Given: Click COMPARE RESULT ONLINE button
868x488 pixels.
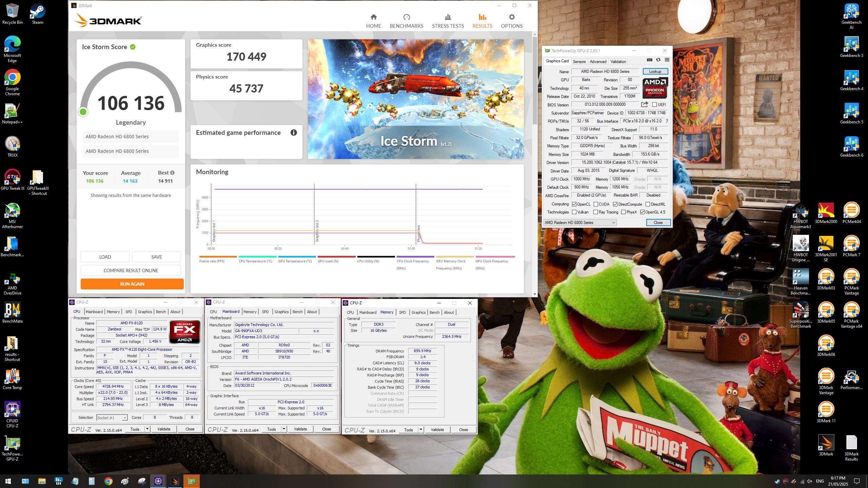Looking at the screenshot, I should 131,270.
